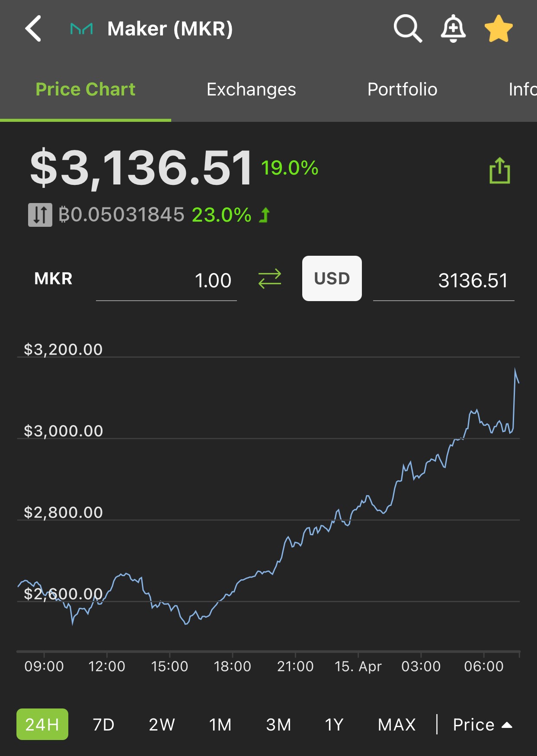Select the 3M time range
The width and height of the screenshot is (537, 756).
click(x=279, y=724)
